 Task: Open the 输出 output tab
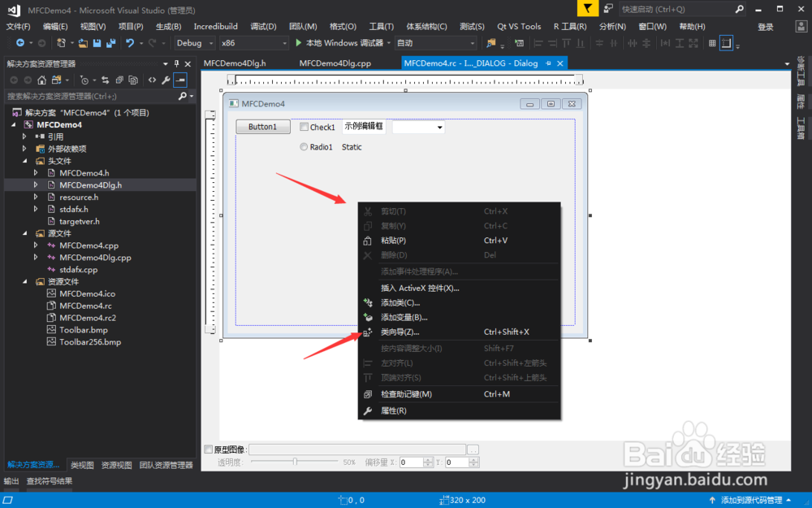[11, 481]
